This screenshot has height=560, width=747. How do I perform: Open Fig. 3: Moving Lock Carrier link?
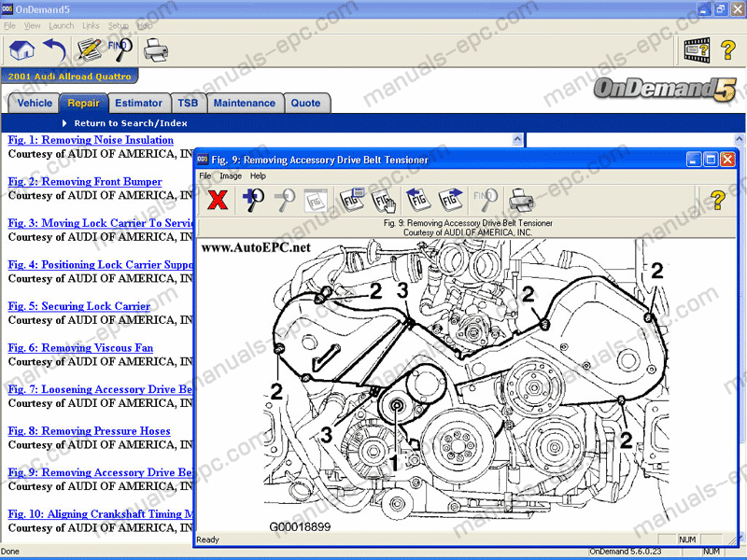[100, 223]
